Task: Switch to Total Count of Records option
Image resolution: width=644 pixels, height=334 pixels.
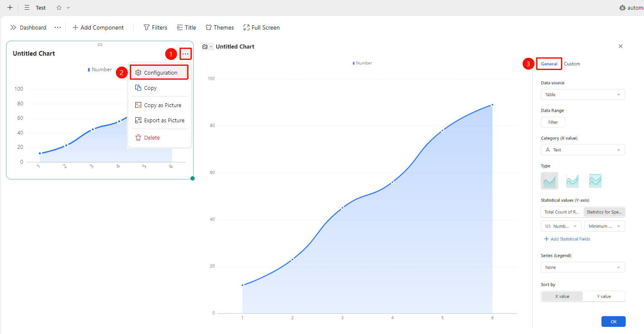Action: coord(562,212)
